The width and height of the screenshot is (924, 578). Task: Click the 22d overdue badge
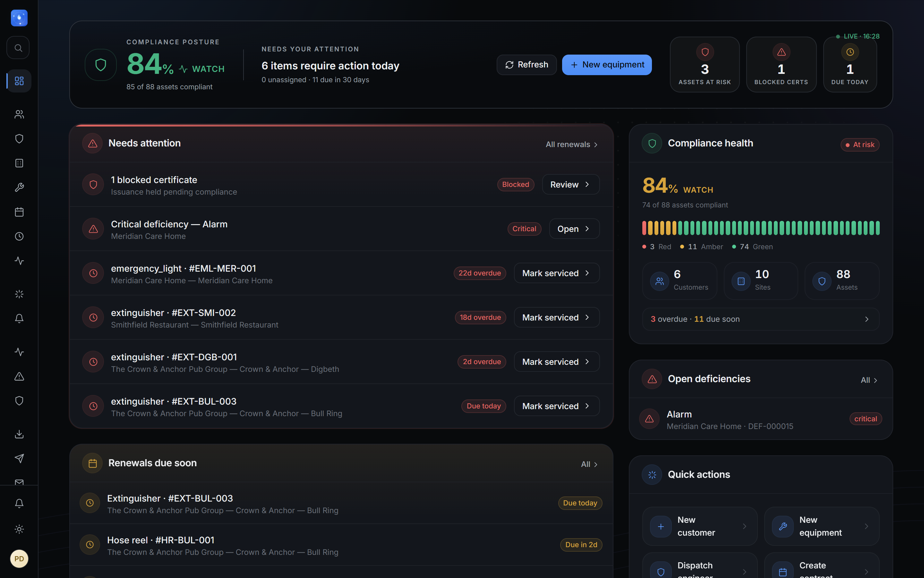pyautogui.click(x=480, y=273)
